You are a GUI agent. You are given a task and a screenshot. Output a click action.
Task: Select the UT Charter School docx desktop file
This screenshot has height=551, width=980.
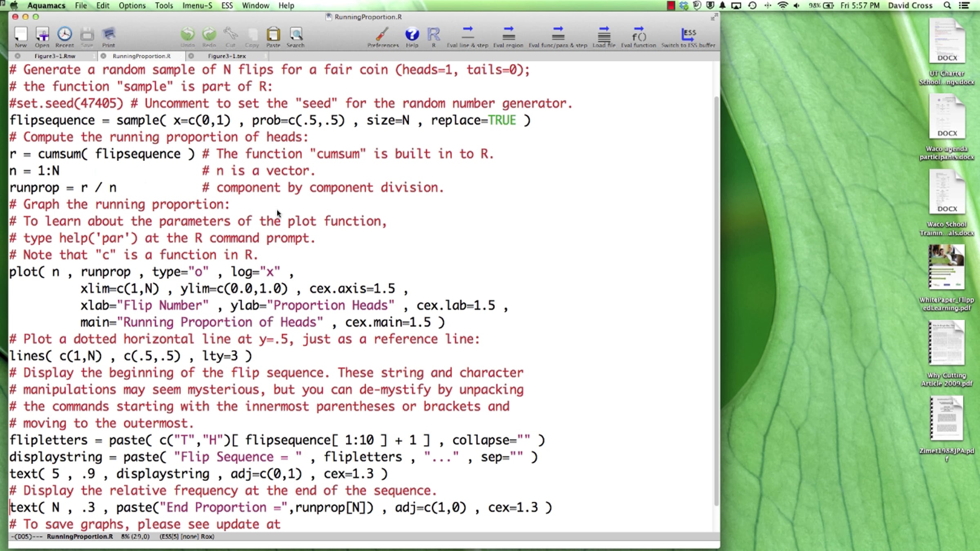(x=947, y=51)
